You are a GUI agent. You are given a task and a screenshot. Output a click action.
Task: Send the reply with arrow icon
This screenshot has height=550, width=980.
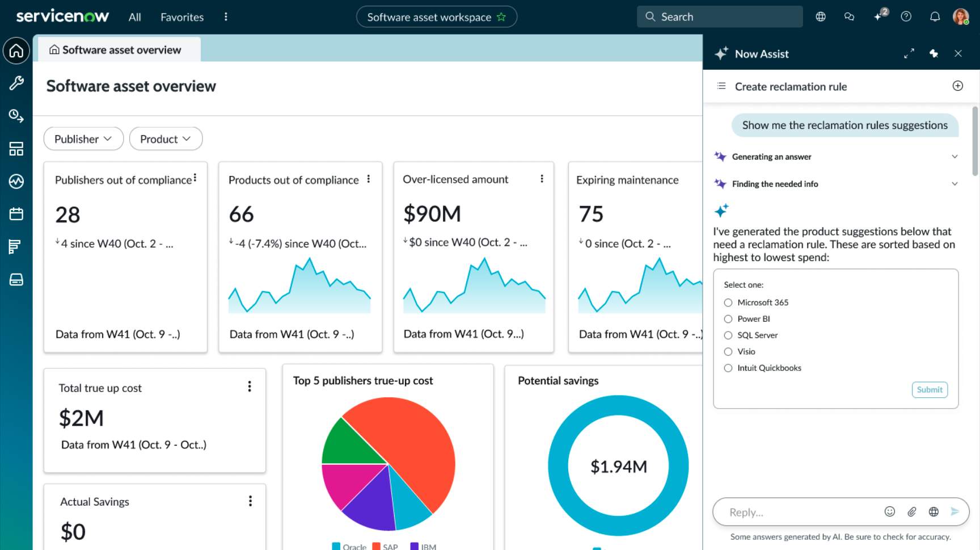pyautogui.click(x=955, y=512)
